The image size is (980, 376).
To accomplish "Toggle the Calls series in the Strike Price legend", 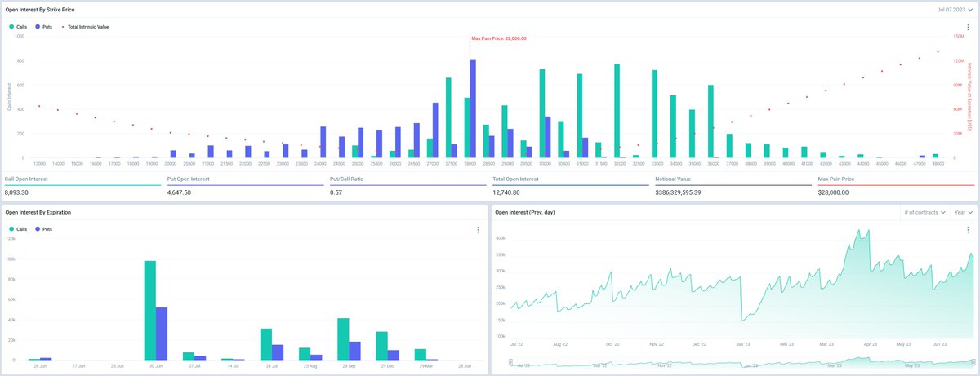I will (18, 27).
